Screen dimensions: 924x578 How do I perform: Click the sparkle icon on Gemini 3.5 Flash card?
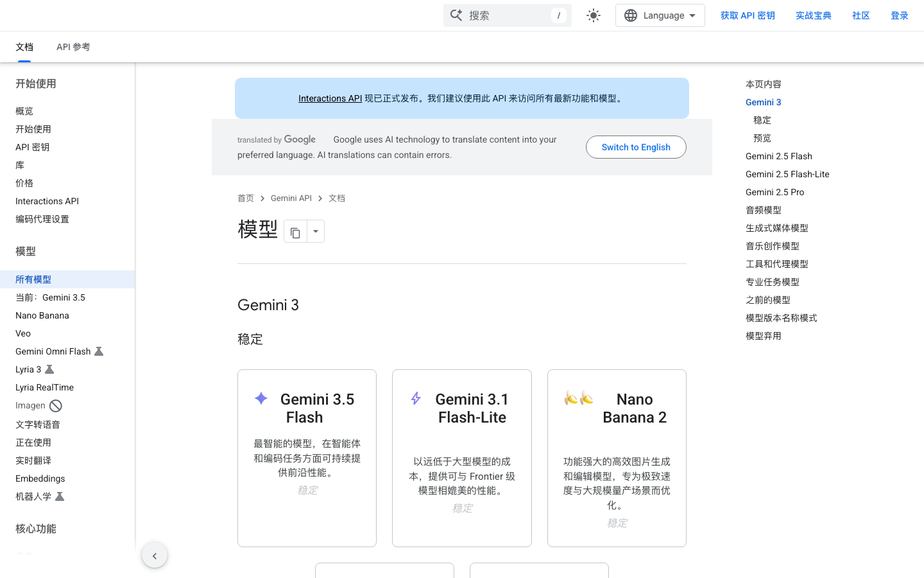(x=261, y=399)
